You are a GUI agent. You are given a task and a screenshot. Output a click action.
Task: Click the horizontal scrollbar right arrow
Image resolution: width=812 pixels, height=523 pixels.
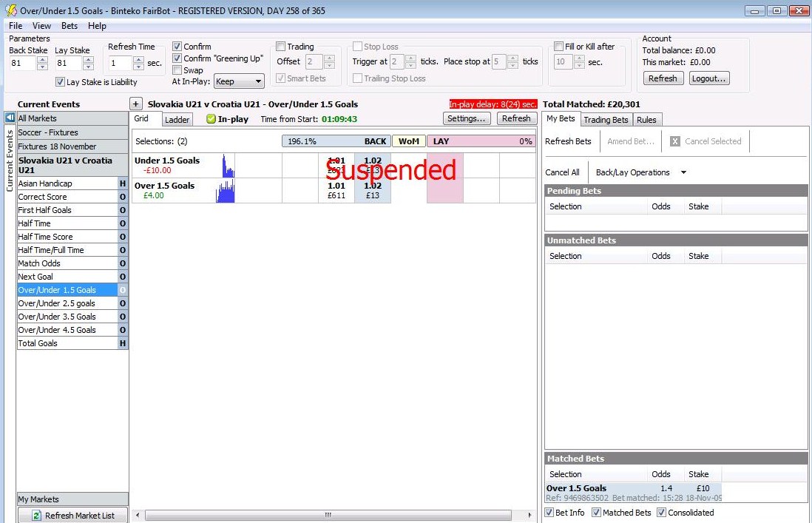530,515
